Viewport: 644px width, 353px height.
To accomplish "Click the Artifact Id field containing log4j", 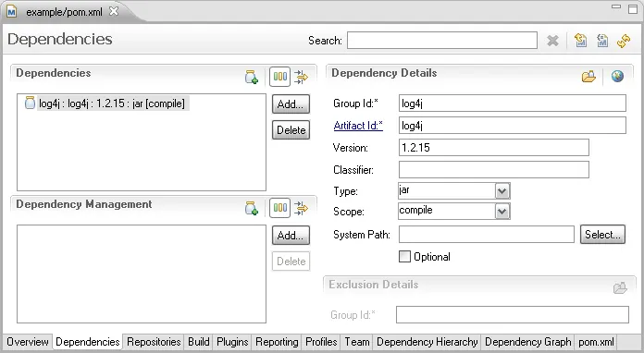I will [x=513, y=126].
